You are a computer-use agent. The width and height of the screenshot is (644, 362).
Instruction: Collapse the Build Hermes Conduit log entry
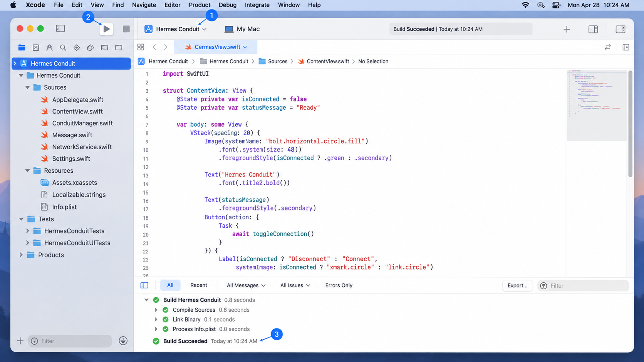[146, 300]
